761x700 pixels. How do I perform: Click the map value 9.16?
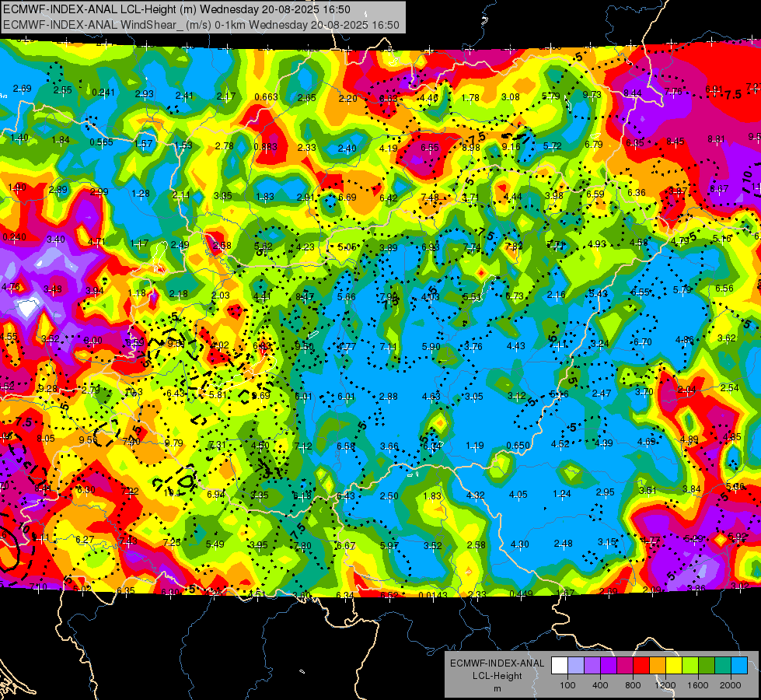[511, 147]
